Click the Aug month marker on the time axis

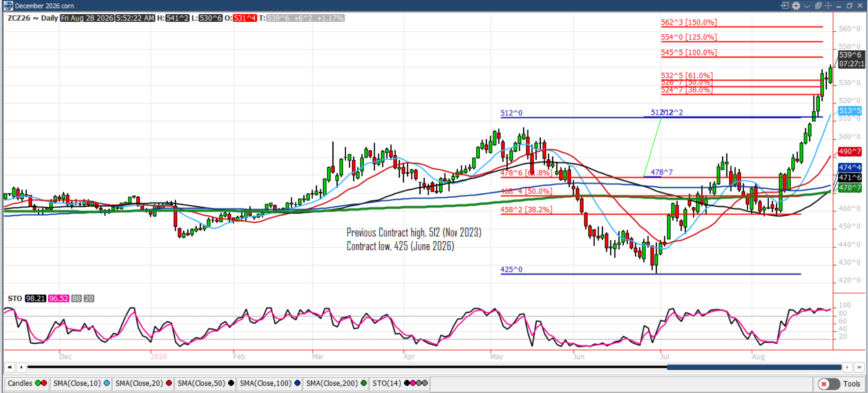point(758,356)
